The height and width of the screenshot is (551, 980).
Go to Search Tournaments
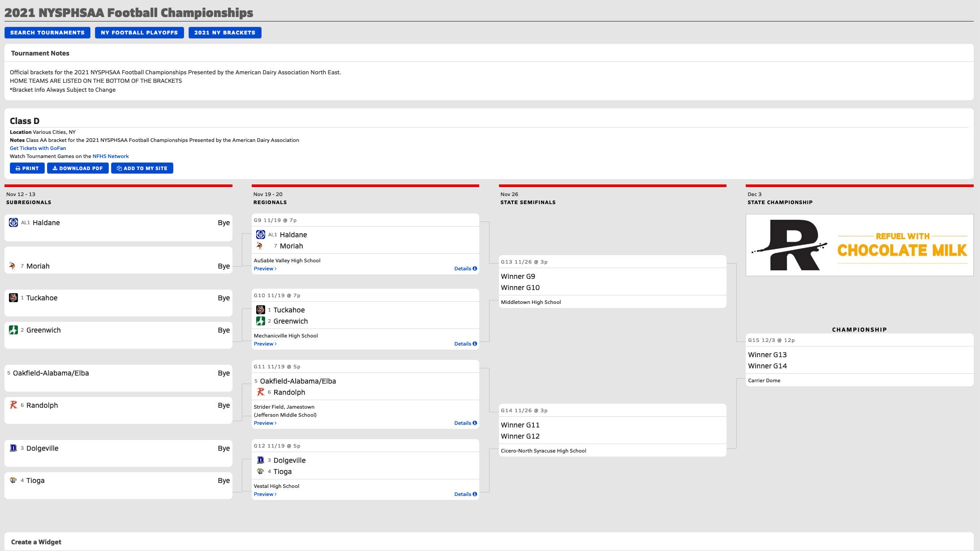click(x=47, y=33)
